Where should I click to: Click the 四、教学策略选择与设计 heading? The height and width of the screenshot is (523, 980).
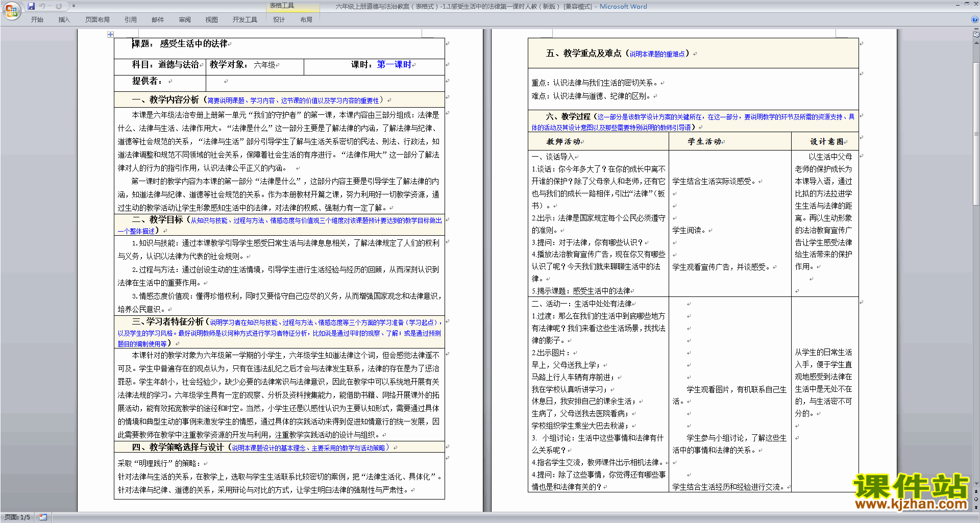[x=178, y=447]
